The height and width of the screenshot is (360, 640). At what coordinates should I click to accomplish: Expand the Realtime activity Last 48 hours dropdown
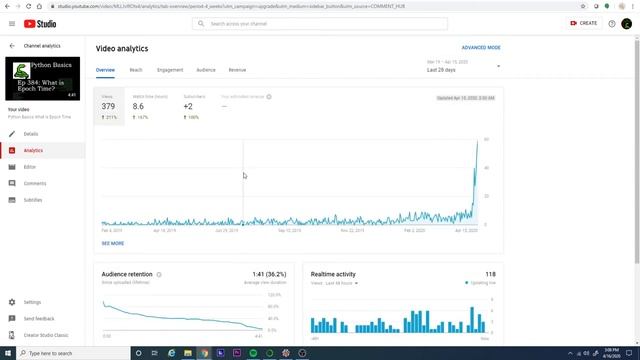[334, 283]
